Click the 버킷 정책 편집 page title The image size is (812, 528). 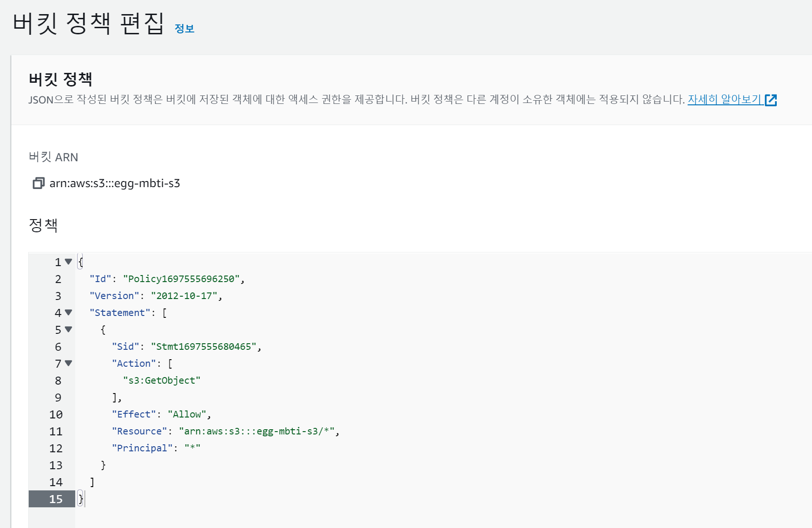coord(88,23)
